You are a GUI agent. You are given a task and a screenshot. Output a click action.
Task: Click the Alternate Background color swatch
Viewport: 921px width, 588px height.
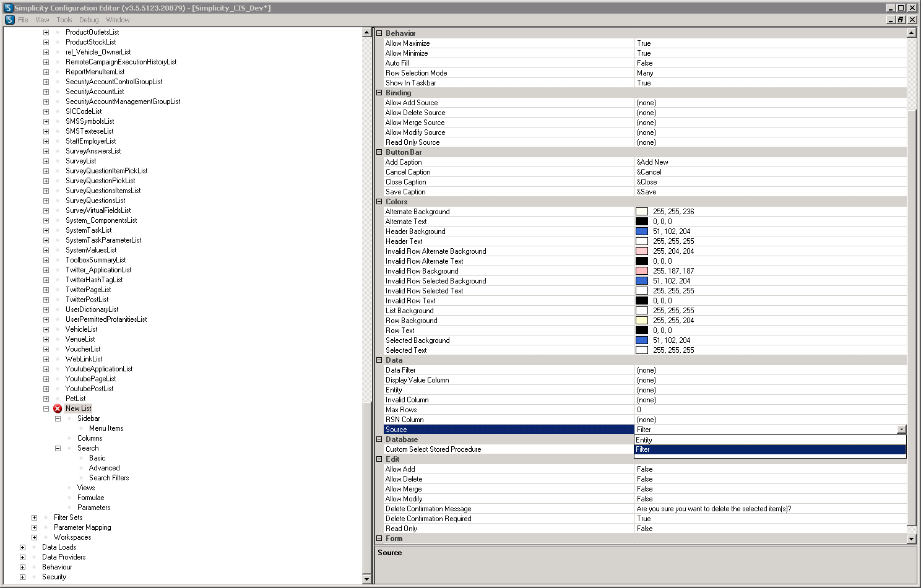point(642,212)
